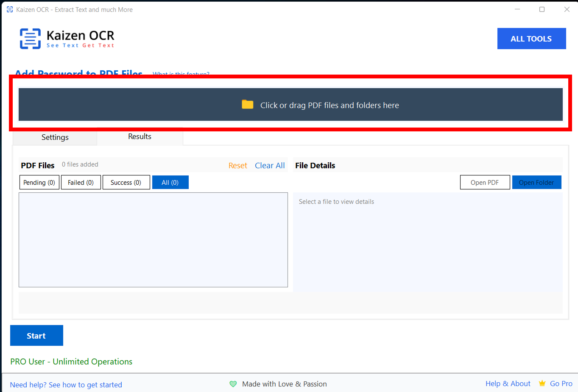Click the Kaizen OCR logo icon
This screenshot has width=578, height=392.
30,39
